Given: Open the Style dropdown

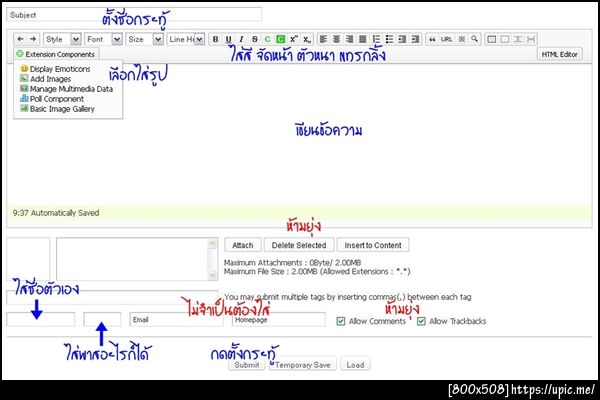Looking at the screenshot, I should 62,39.
